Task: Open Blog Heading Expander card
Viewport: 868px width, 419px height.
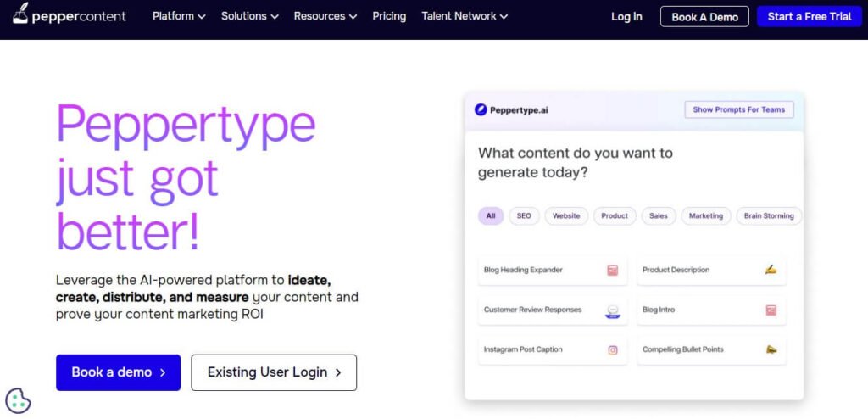Action: tap(553, 271)
